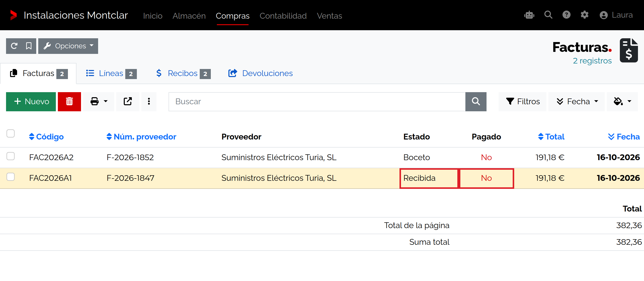Open the help question mark icon
The image size is (644, 281).
[x=567, y=15]
